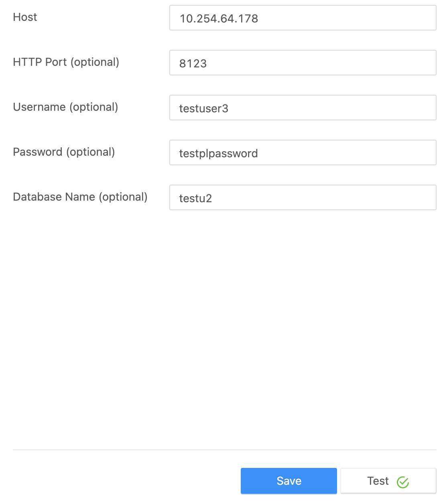Select the port number 8123 value
Viewport: 447px width, 504px height.
pos(193,63)
